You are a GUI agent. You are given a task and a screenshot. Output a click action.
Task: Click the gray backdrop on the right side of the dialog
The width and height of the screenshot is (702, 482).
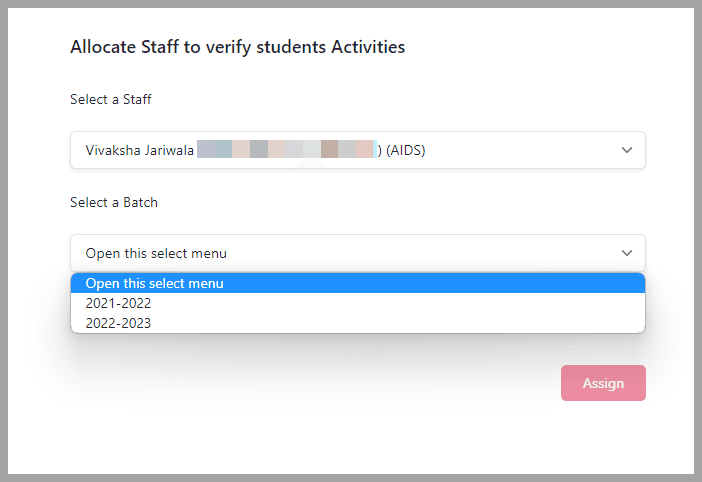tap(698, 241)
